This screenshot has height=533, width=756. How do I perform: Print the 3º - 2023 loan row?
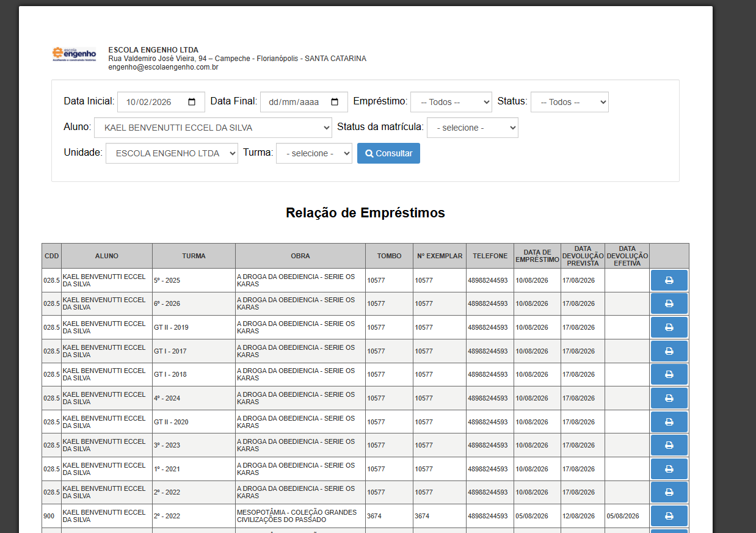point(669,445)
